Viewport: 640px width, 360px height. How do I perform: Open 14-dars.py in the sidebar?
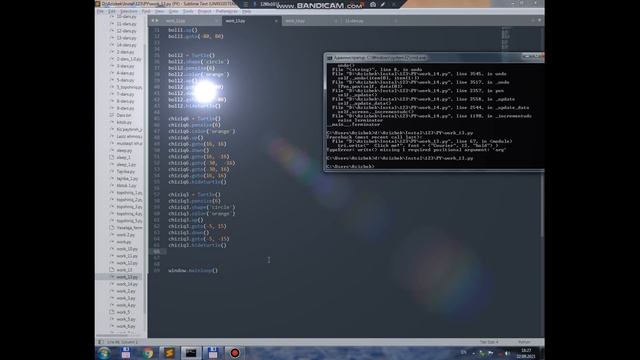[x=126, y=45]
